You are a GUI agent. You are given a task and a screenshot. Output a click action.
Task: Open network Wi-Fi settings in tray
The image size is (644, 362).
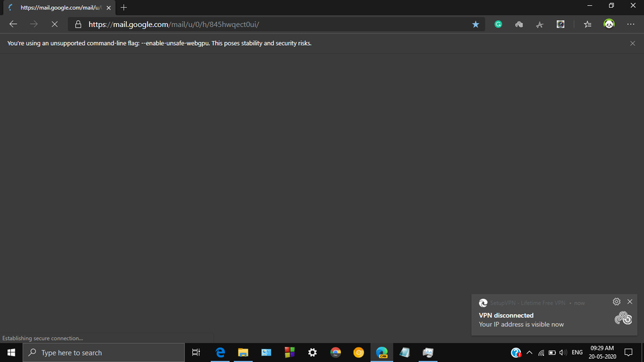[x=542, y=352]
